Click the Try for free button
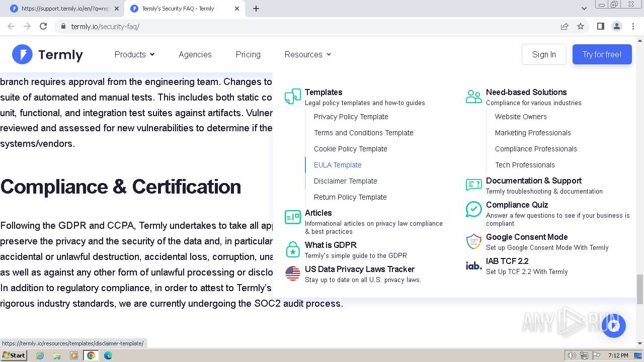This screenshot has width=644, height=362. (602, 54)
